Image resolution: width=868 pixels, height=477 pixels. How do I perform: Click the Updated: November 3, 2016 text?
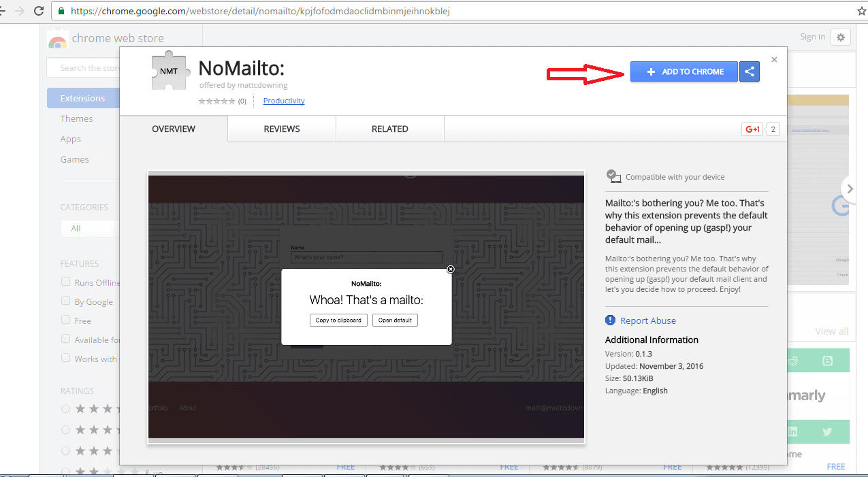tap(654, 366)
